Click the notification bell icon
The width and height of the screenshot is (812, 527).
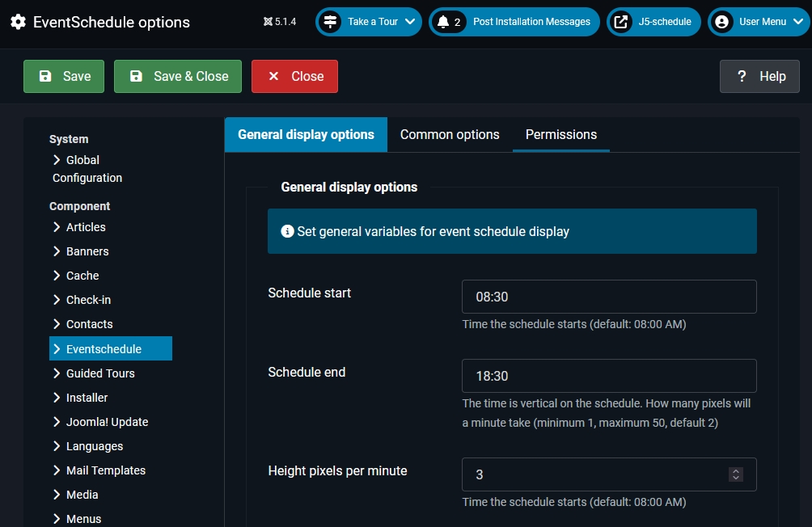tap(442, 22)
